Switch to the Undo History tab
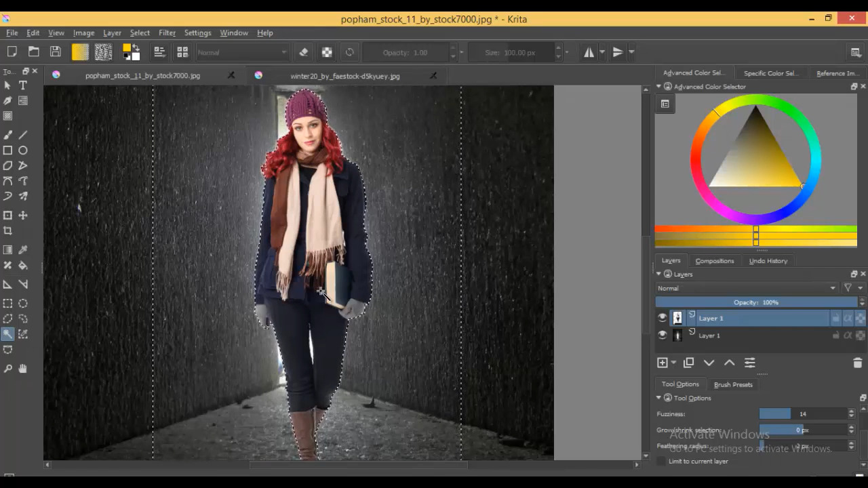 pos(768,261)
